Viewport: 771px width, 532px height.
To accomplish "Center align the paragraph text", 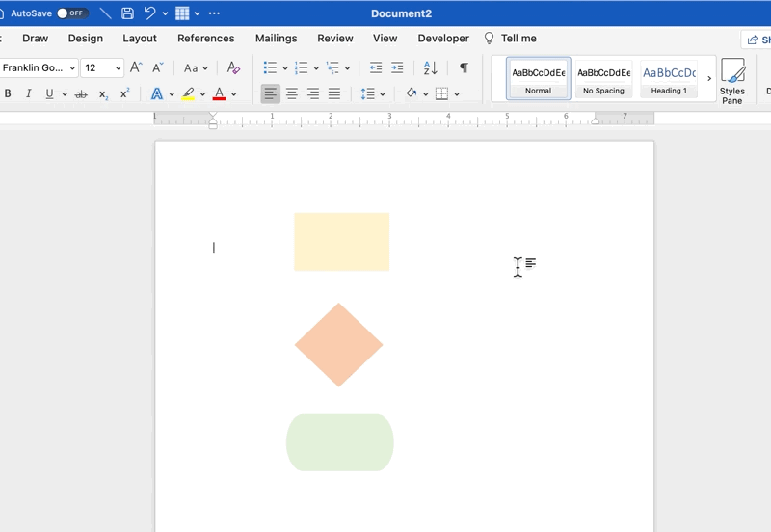I will 291,93.
